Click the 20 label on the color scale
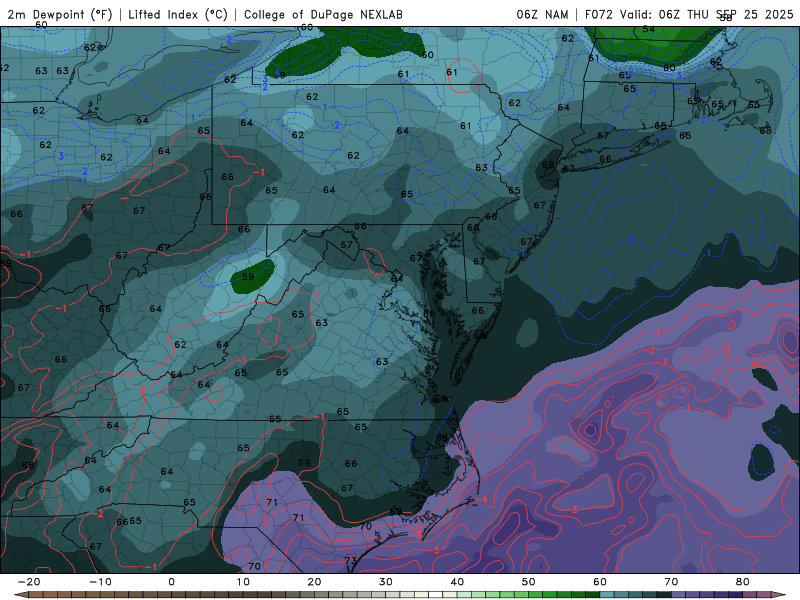The image size is (800, 600). 314,582
